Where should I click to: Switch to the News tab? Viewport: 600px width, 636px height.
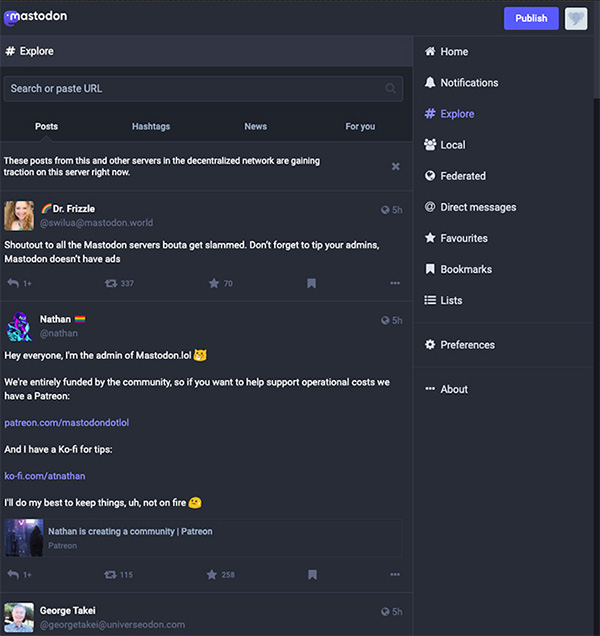pyautogui.click(x=256, y=127)
